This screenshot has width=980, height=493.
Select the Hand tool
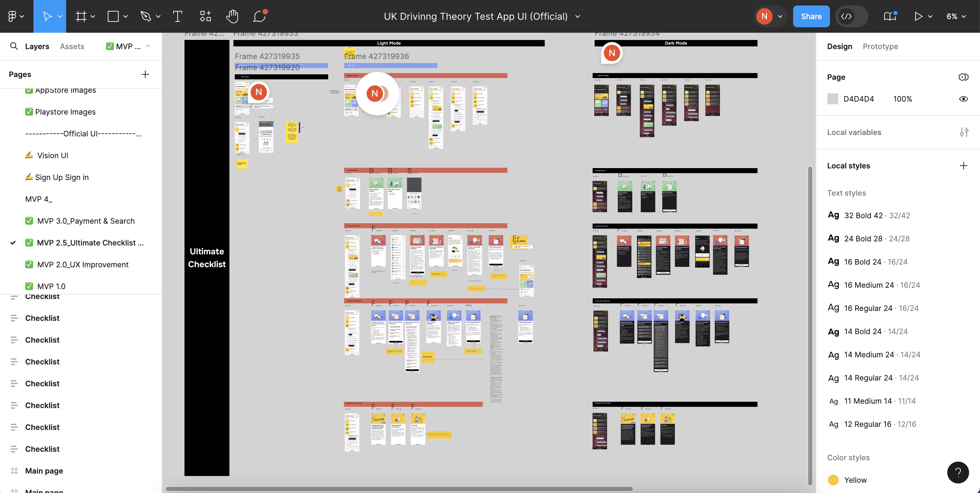[x=232, y=16]
